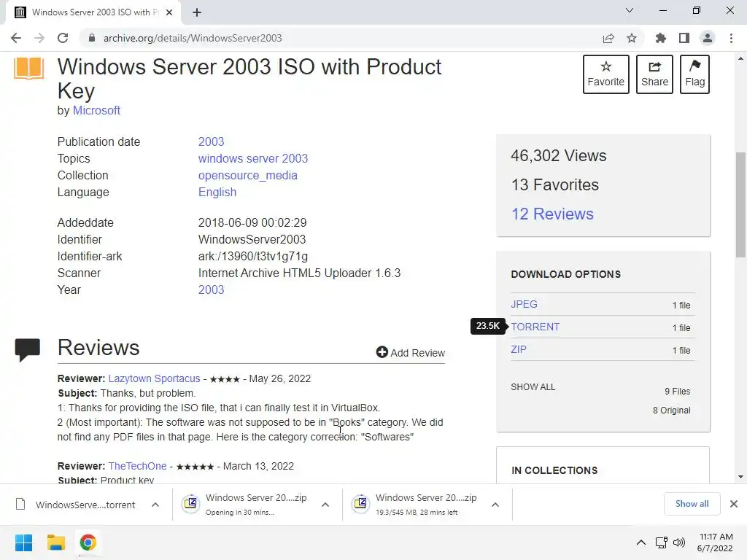Open reviewer TheTechOne profile
This screenshot has height=560, width=747.
pos(137,466)
